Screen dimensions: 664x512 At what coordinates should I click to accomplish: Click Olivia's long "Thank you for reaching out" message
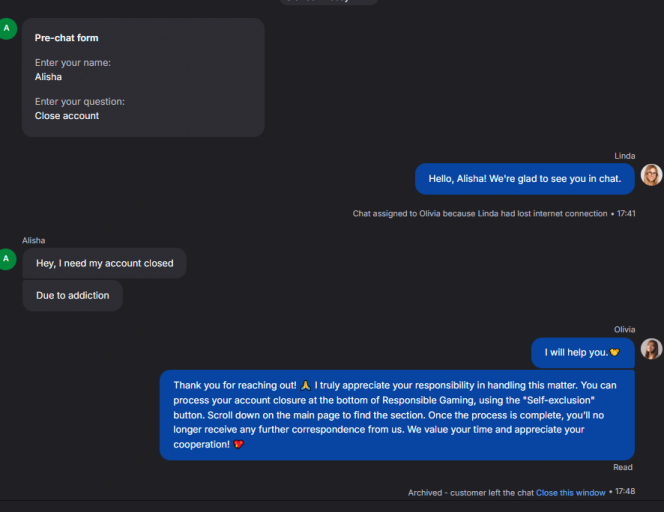[396, 415]
